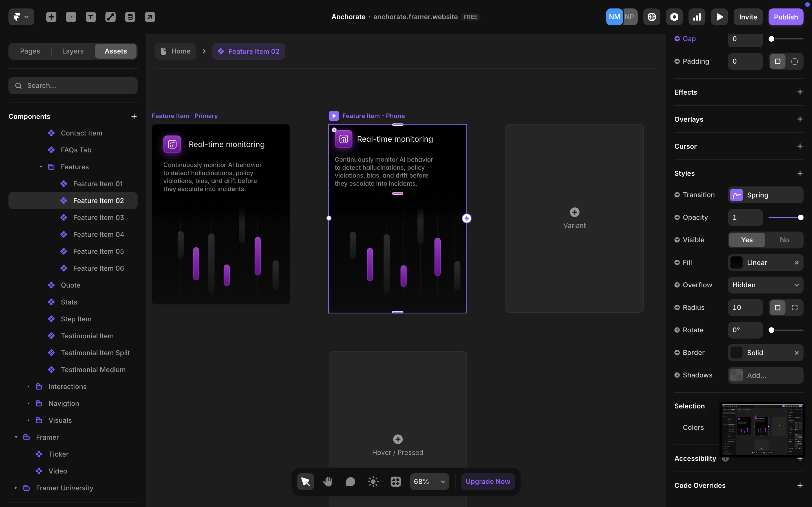Open the CMS database icon
The height and width of the screenshot is (507, 812).
[130, 17]
